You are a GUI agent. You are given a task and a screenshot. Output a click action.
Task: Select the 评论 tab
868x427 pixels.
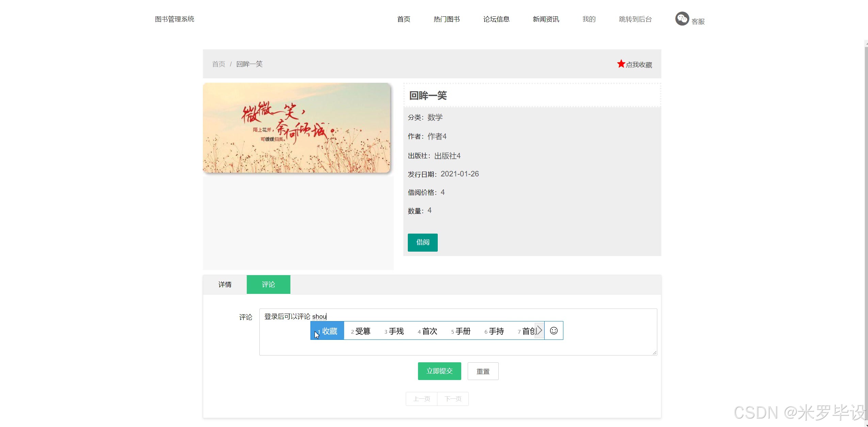(268, 285)
